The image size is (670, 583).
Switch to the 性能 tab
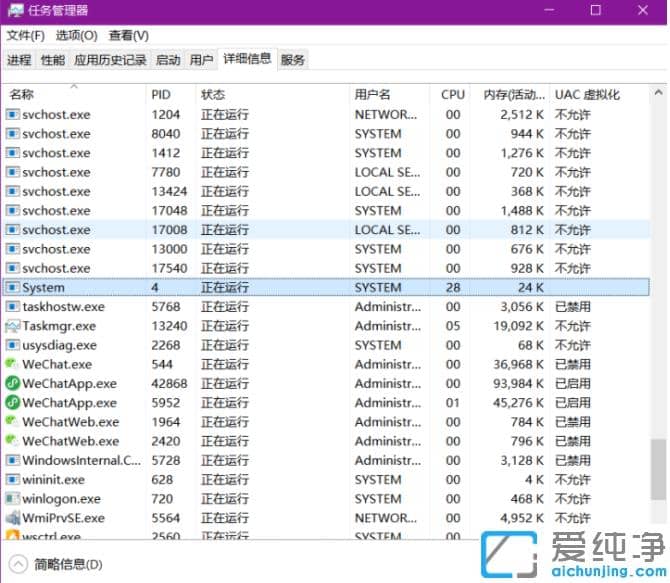[x=53, y=60]
